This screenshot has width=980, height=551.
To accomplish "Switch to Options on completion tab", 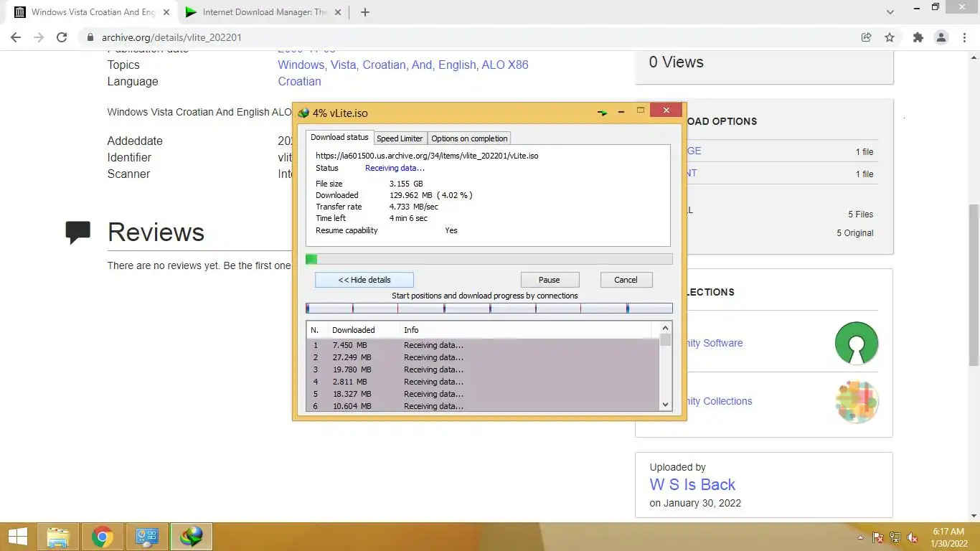I will (469, 138).
